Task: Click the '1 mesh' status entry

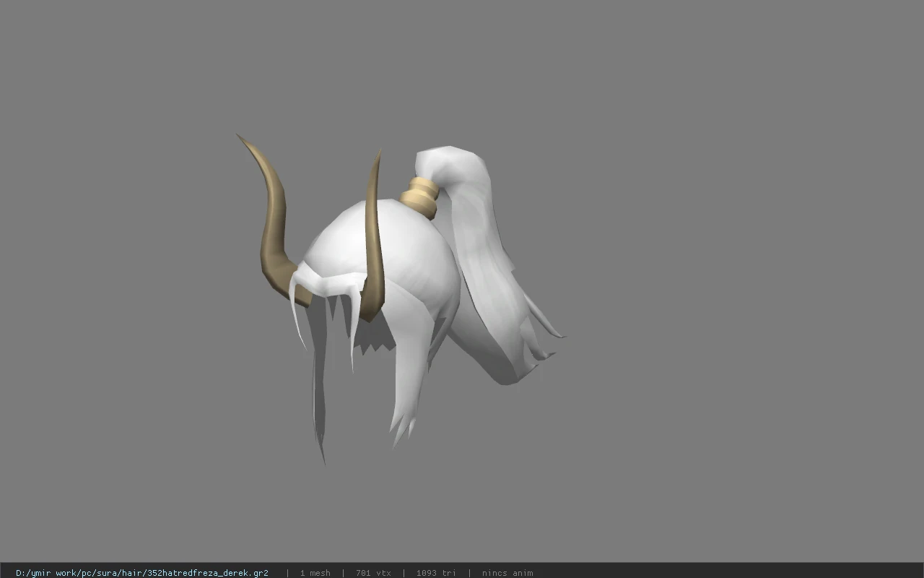Action: pos(315,573)
